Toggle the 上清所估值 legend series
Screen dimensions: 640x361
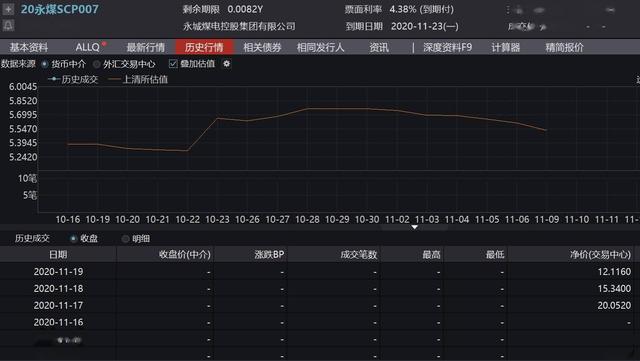[x=138, y=79]
